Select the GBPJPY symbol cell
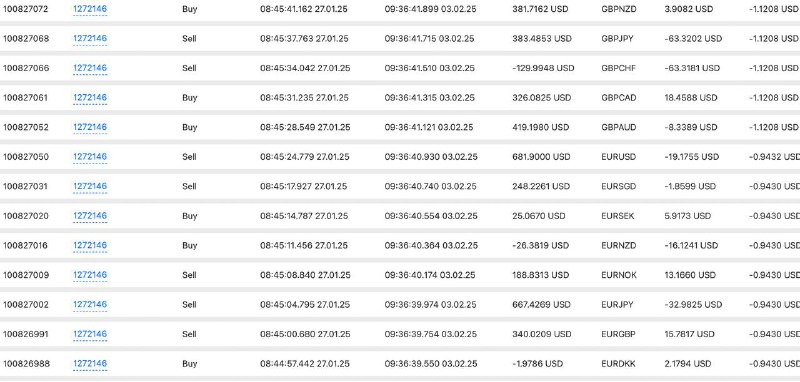Viewport: 800px width, 382px height. point(617,39)
